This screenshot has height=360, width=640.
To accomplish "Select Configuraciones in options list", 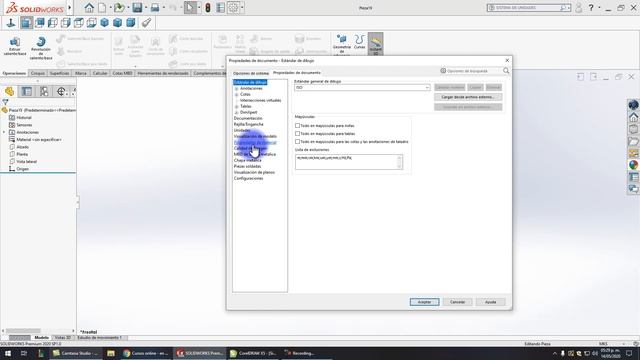I will pyautogui.click(x=248, y=178).
